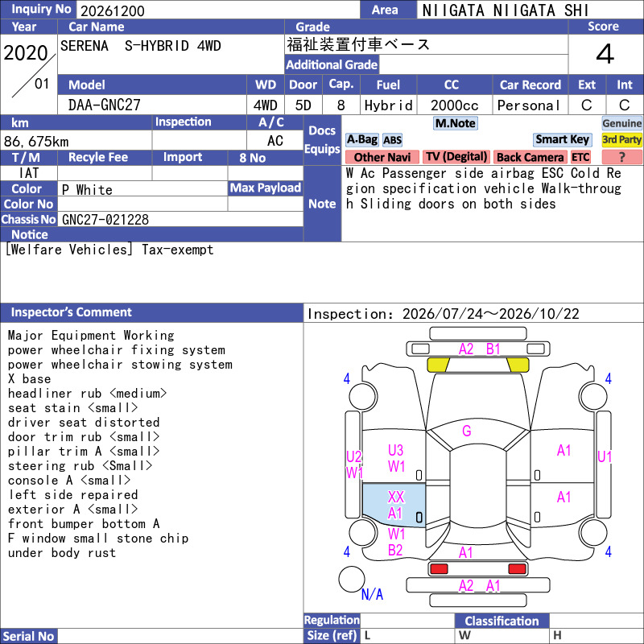Click the TV (Degital) badge

pyautogui.click(x=456, y=157)
